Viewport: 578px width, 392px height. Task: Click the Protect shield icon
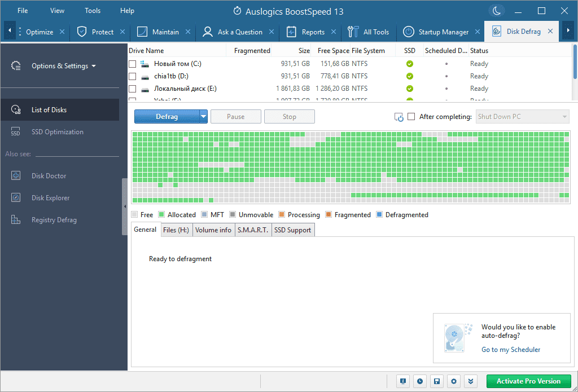coord(81,32)
